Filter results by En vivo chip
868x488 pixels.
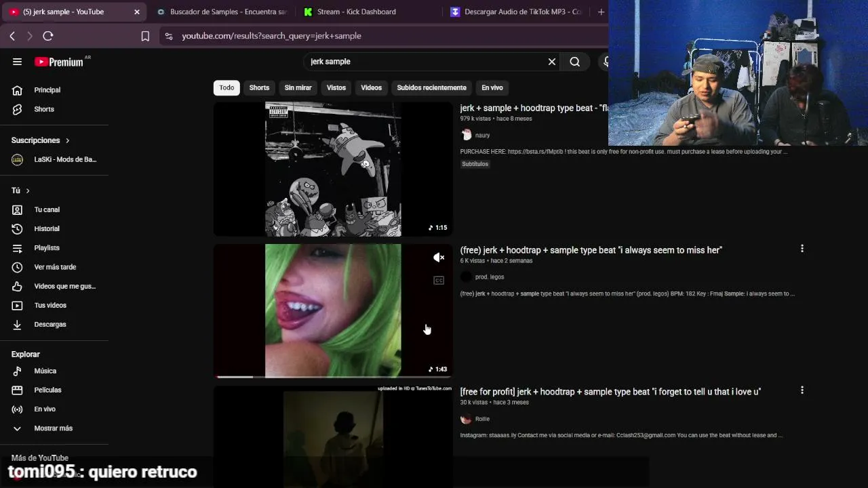tap(492, 87)
